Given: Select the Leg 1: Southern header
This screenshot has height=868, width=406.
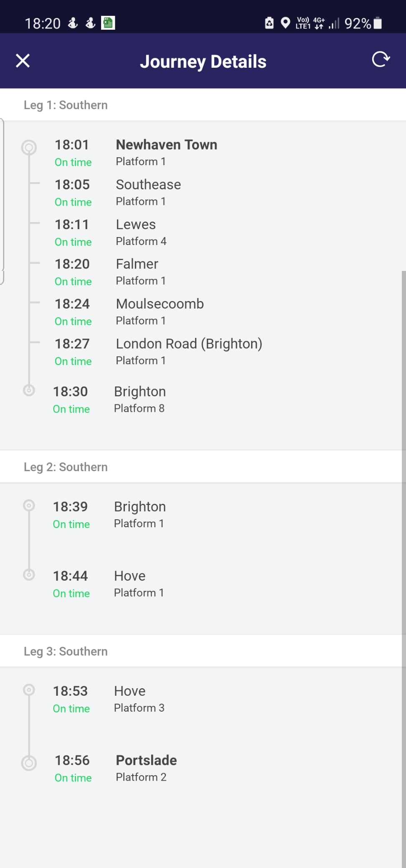Looking at the screenshot, I should pos(66,105).
